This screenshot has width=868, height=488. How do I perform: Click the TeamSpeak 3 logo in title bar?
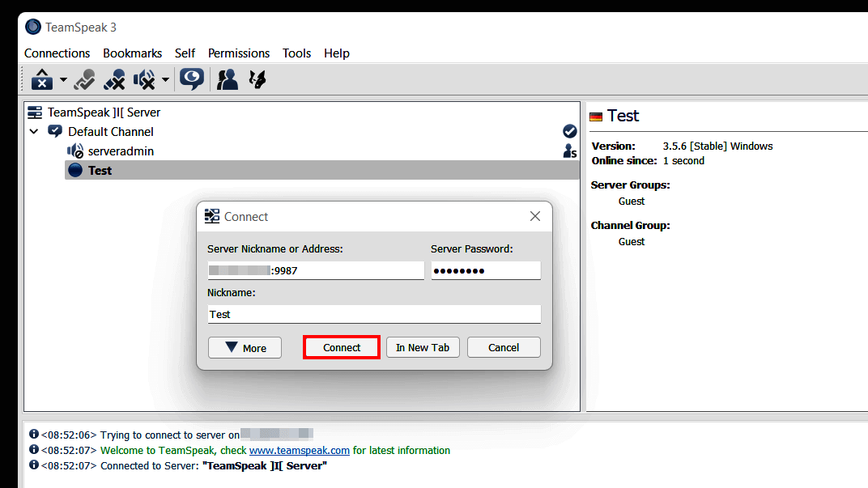(33, 27)
